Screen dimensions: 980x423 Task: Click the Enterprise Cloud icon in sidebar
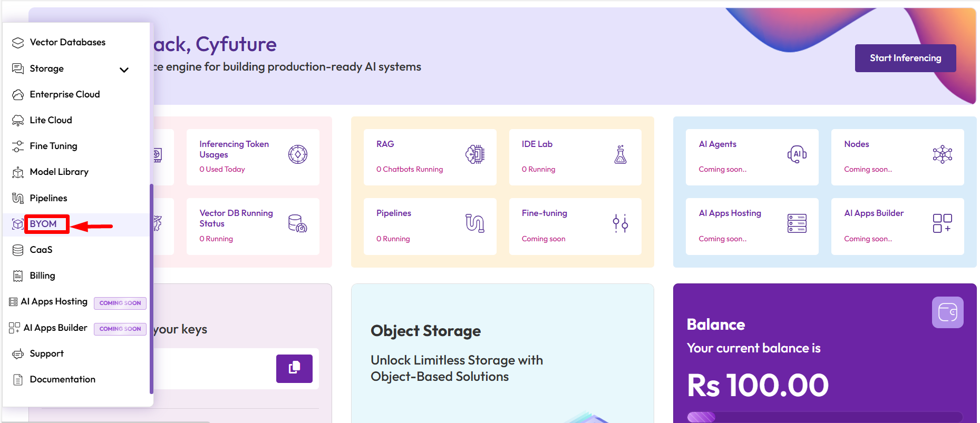[18, 95]
